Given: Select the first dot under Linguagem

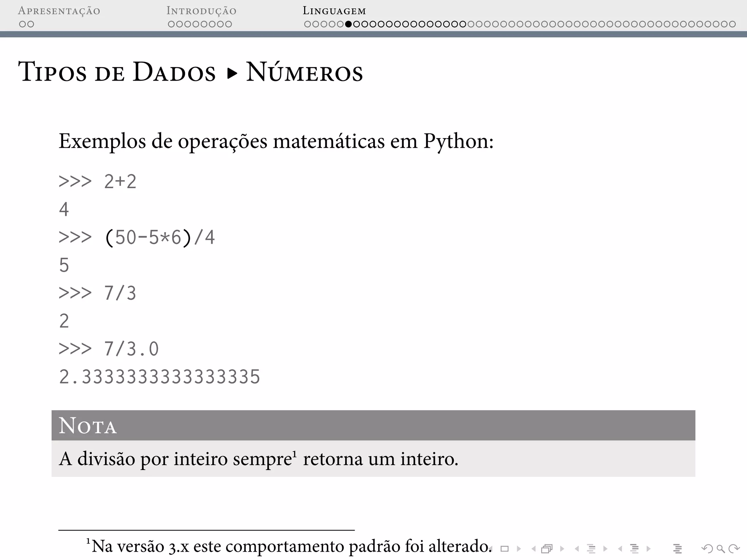Looking at the screenshot, I should (307, 24).
